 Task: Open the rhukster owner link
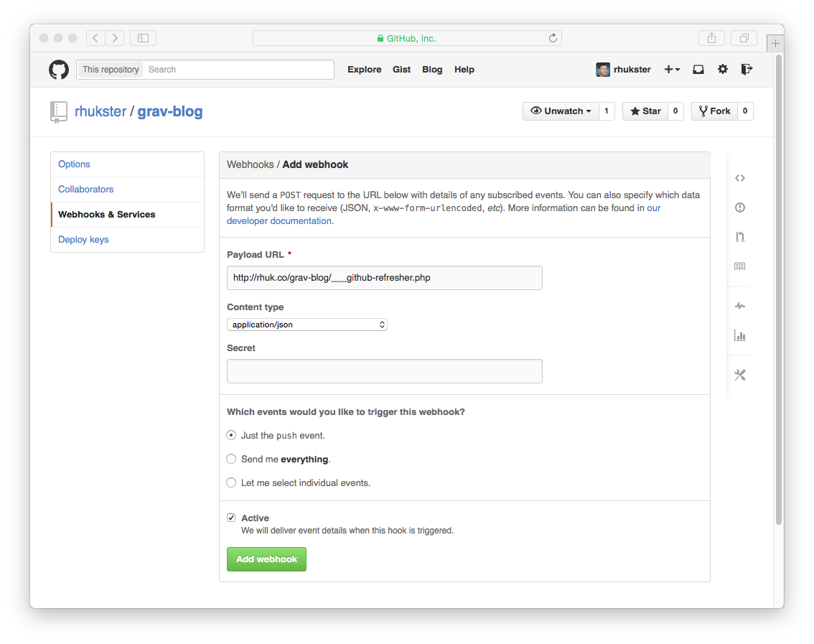(100, 112)
